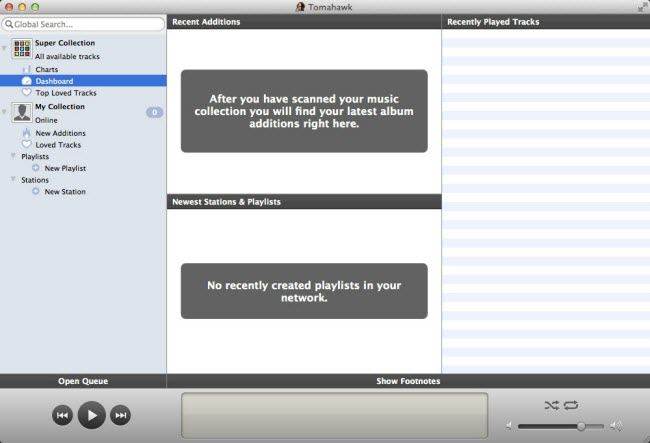
Task: Click the 'Online' status text
Action: coord(46,120)
